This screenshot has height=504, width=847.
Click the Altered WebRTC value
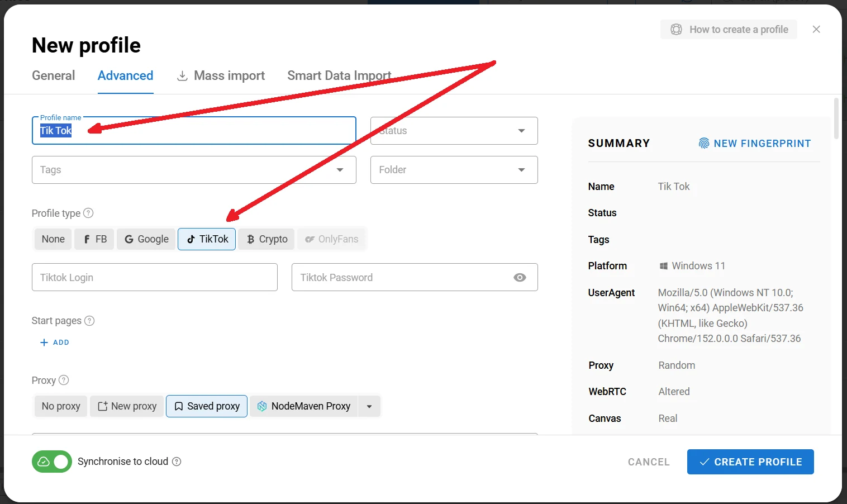tap(674, 392)
